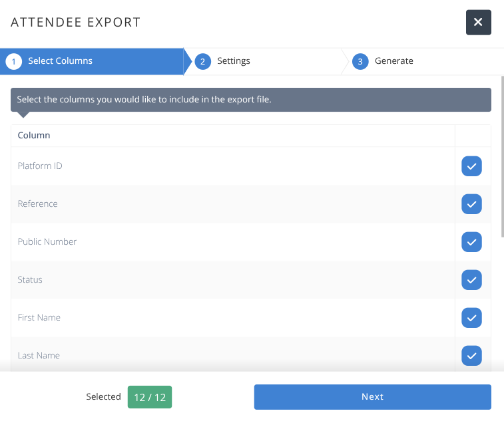Image resolution: width=504 pixels, height=421 pixels.
Task: Click the Next button
Action: click(x=373, y=397)
